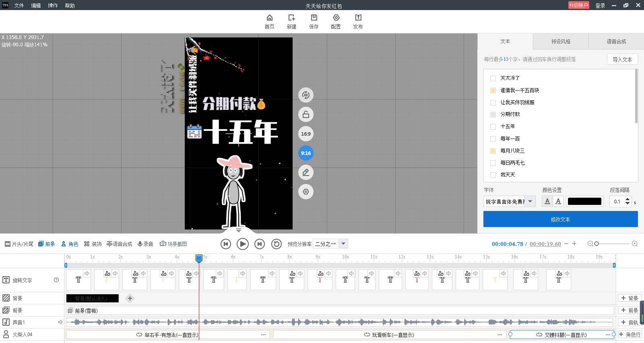Open options of 举右手-有想法 clip

coord(263,335)
